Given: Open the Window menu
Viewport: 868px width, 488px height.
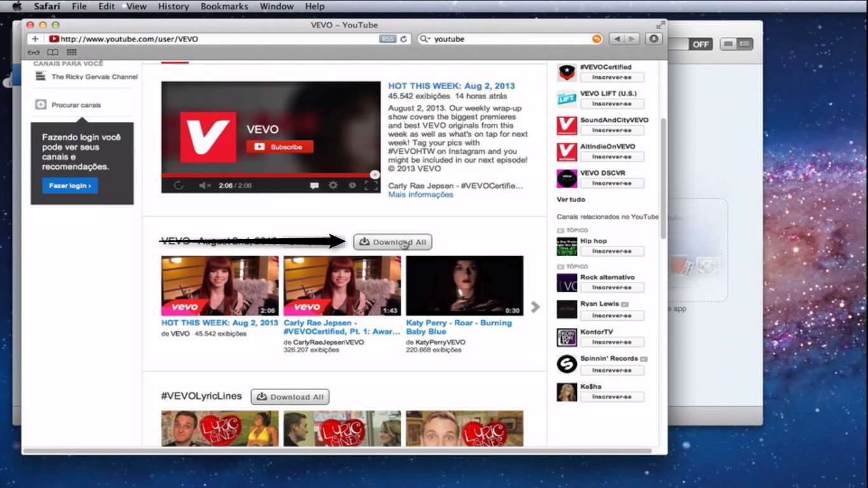Looking at the screenshot, I should 277,6.
